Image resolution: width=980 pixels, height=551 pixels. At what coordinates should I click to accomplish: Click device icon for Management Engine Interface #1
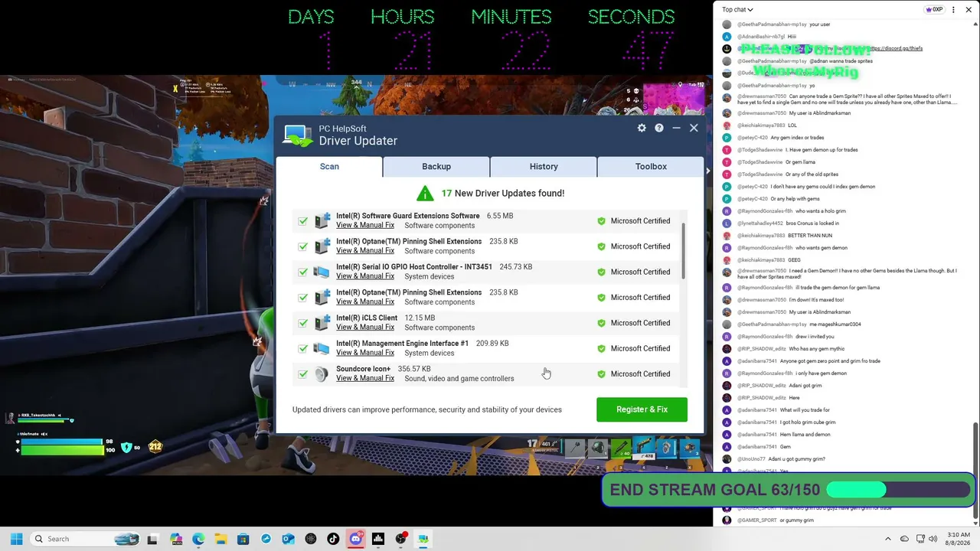tap(322, 348)
